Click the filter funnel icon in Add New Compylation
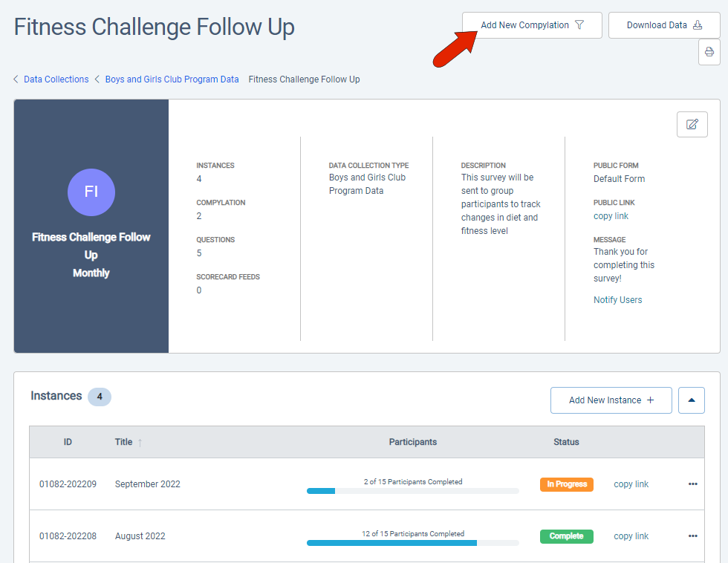The width and height of the screenshot is (728, 563). pyautogui.click(x=579, y=25)
